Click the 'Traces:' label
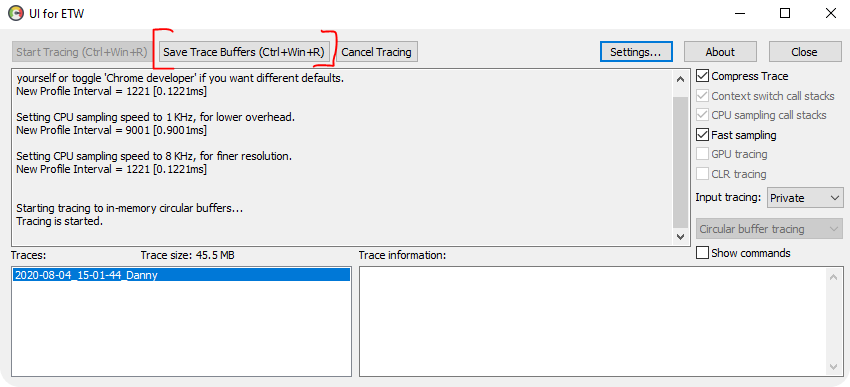The image size is (850, 387). 29,255
